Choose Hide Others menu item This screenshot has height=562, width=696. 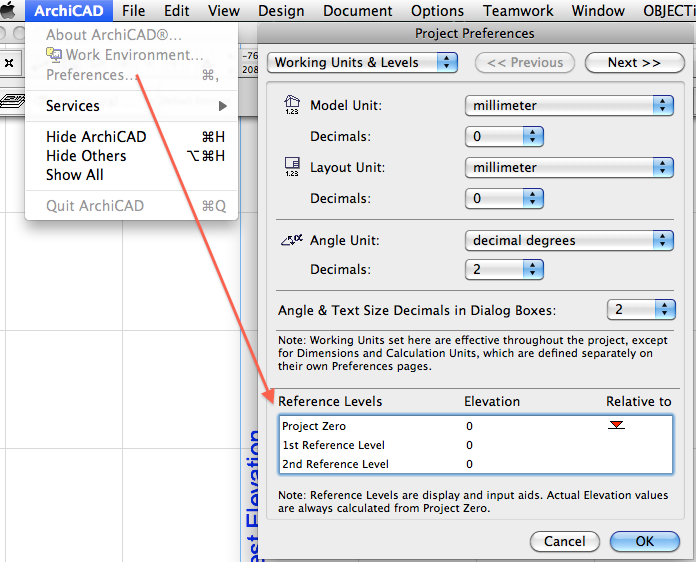(131, 156)
